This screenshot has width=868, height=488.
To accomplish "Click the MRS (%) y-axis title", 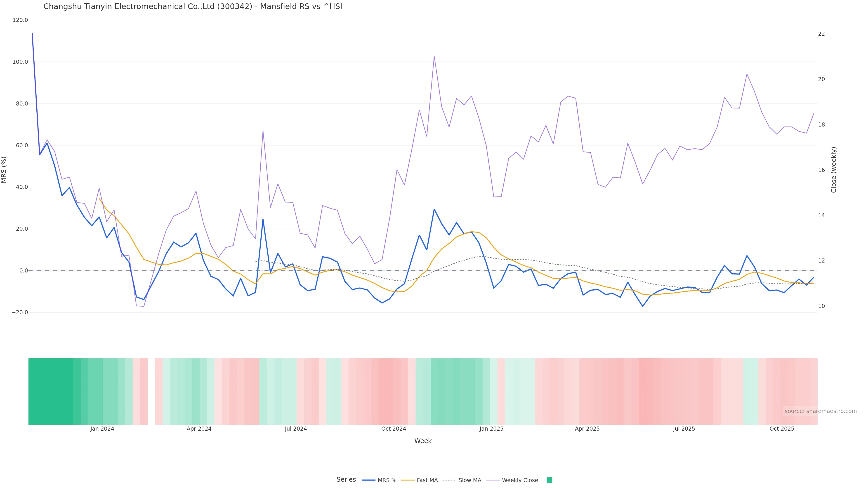I will coord(4,169).
